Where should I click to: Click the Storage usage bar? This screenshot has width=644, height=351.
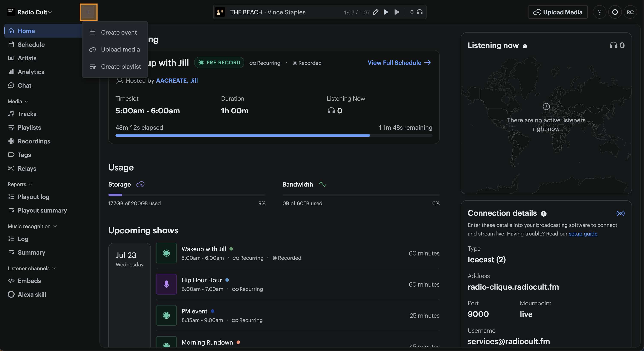187,195
